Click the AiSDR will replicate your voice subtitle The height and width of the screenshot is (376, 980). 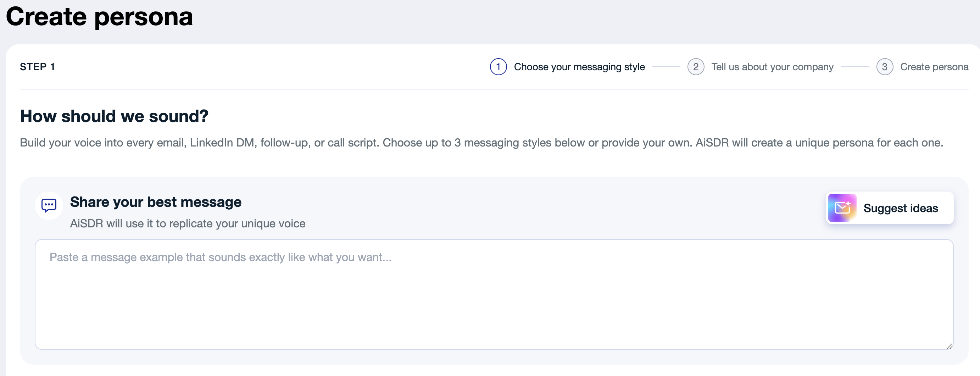click(x=188, y=223)
